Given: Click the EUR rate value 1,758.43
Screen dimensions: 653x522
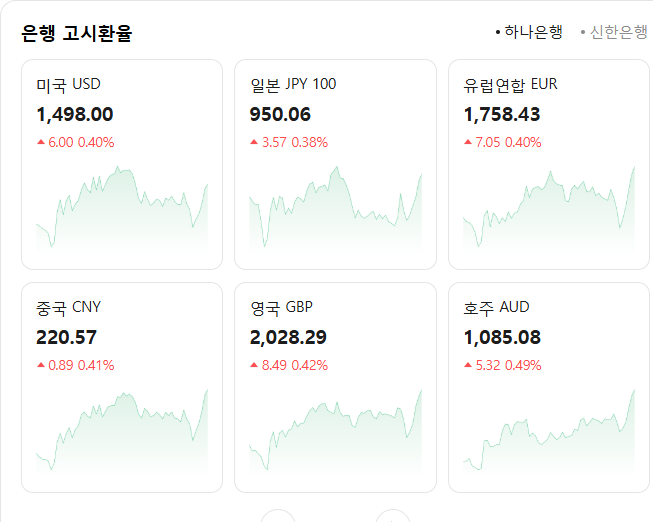Looking at the screenshot, I should click(502, 115).
